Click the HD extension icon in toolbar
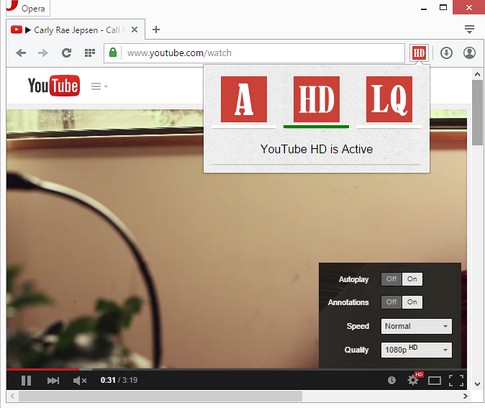 419,53
